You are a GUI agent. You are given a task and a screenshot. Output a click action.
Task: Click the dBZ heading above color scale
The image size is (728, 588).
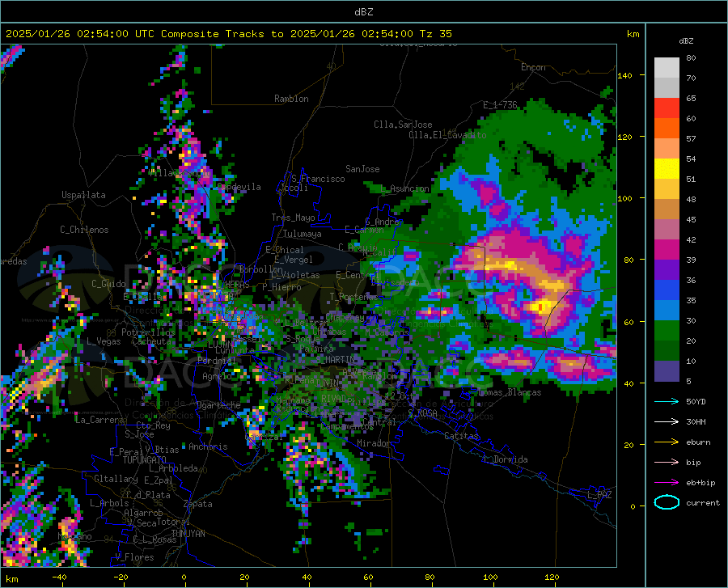(x=686, y=40)
